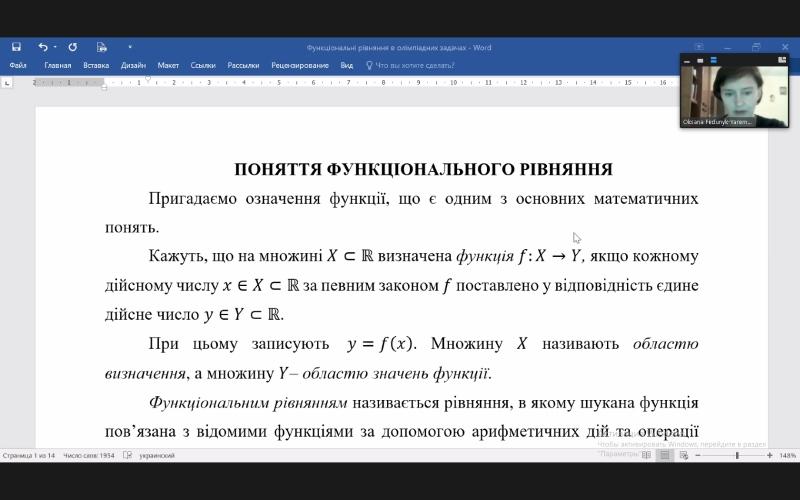This screenshot has width=800, height=500.
Task: Switch to Read Mode view icon
Action: (646, 455)
